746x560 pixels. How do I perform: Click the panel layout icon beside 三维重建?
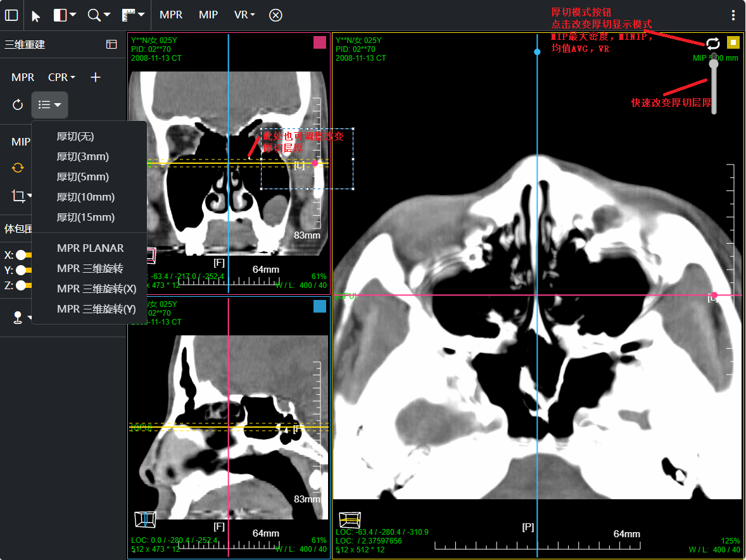point(111,44)
